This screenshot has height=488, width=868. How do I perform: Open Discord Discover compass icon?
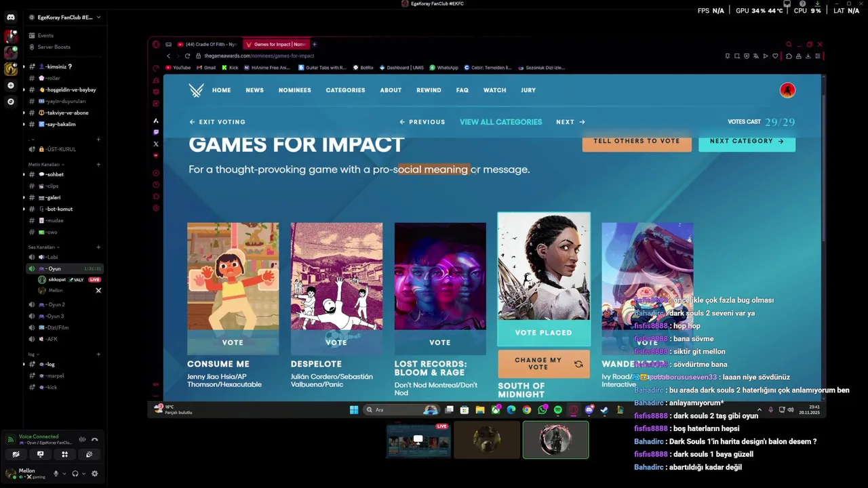pyautogui.click(x=10, y=102)
